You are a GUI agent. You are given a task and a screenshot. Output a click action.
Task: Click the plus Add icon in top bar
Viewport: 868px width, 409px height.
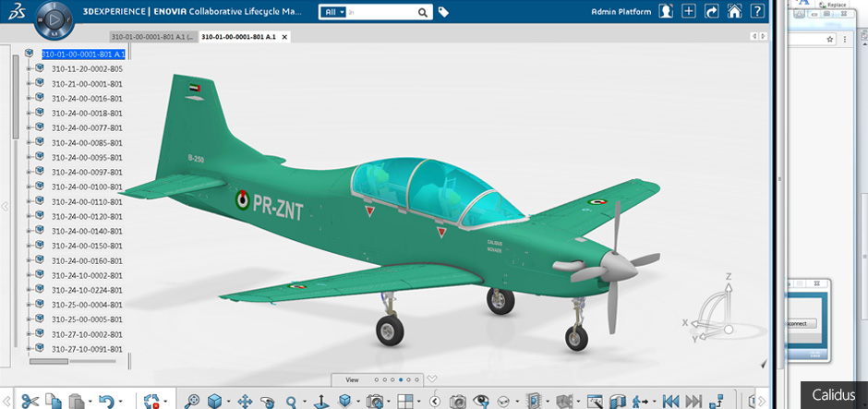(688, 12)
